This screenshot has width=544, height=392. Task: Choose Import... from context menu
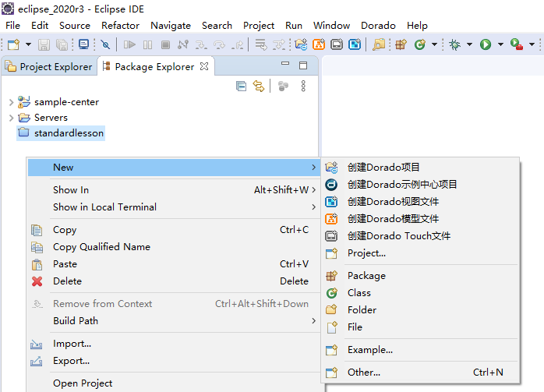click(174, 344)
